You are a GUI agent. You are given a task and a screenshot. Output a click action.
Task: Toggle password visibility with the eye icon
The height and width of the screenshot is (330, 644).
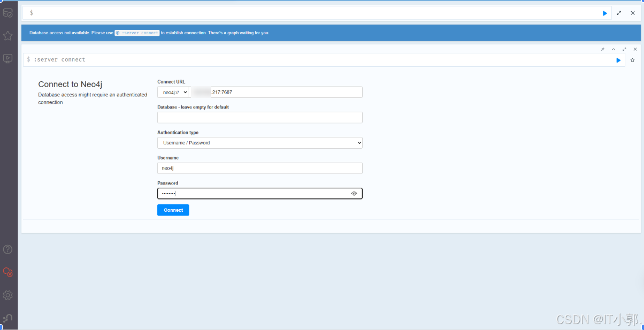354,194
